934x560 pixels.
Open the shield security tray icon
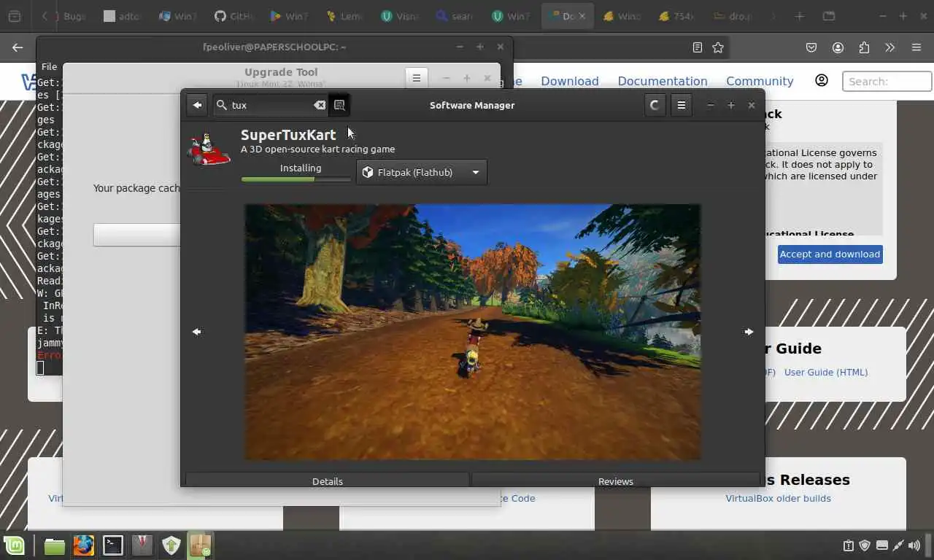click(865, 545)
